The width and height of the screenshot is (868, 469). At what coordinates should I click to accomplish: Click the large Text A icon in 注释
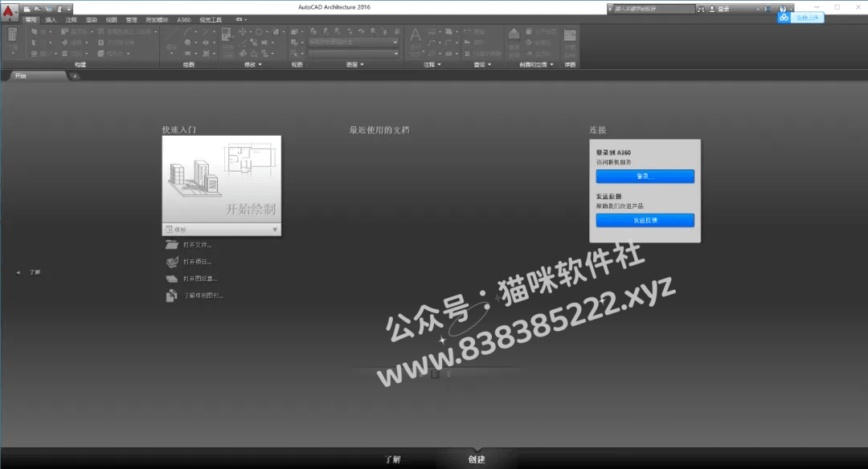click(416, 36)
